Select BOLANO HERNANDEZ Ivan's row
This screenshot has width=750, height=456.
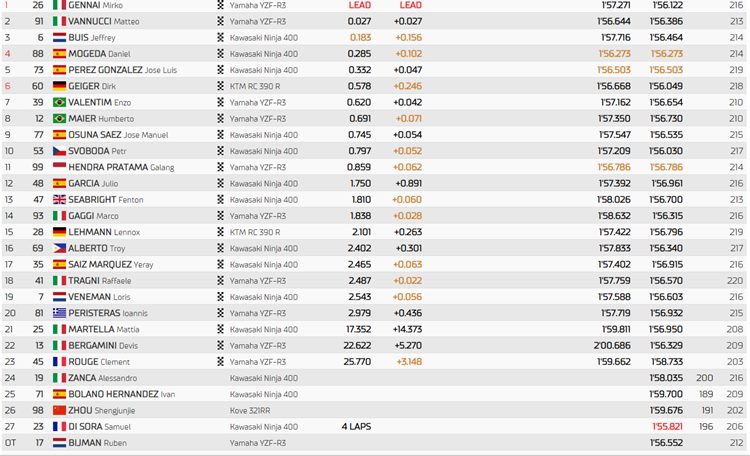[374, 394]
